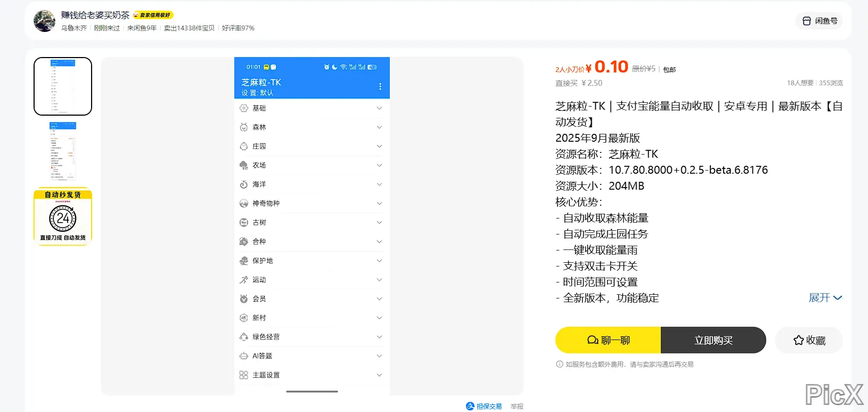Click the 神奇物种 species icon
The image size is (868, 412).
point(244,204)
